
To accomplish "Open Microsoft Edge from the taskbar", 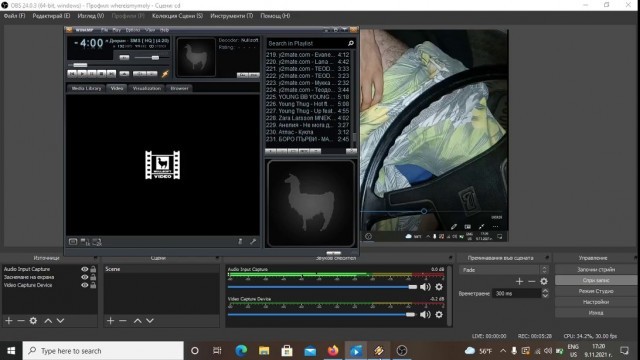I will pos(241,351).
